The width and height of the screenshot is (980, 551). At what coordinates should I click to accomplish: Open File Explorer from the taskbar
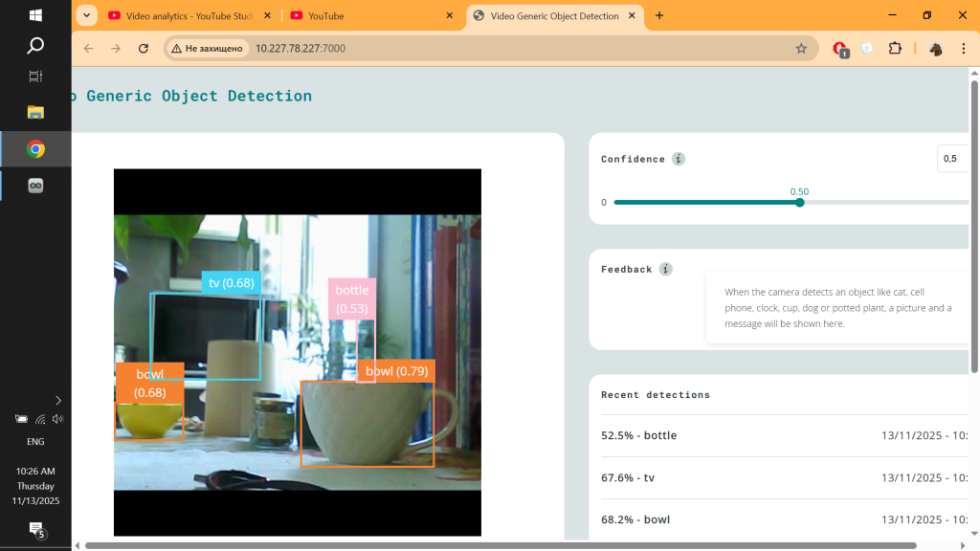click(35, 112)
